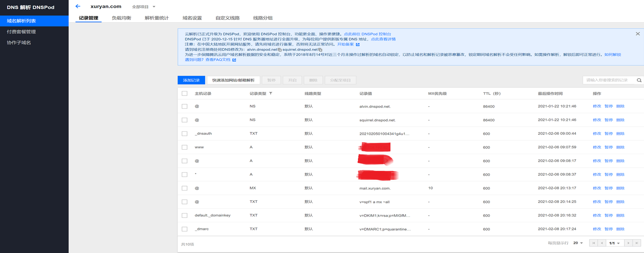Click 删除 for the default._domainkey record

point(620,215)
